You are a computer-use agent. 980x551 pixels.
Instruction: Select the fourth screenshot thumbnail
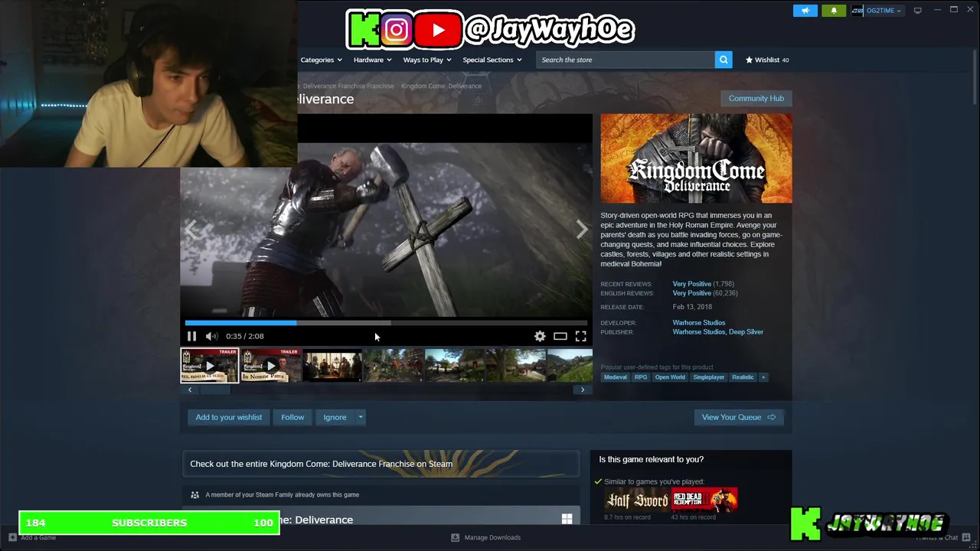393,365
